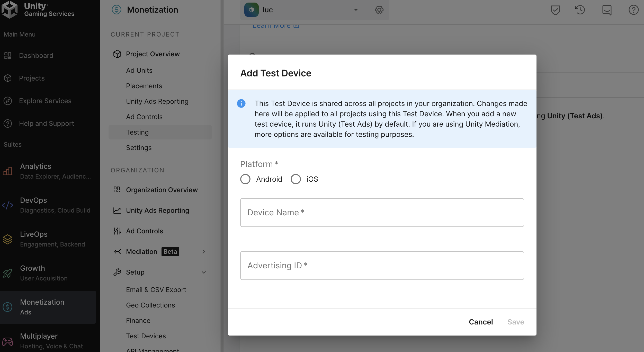This screenshot has width=644, height=352.
Task: Open the Settings menu item
Action: 139,148
